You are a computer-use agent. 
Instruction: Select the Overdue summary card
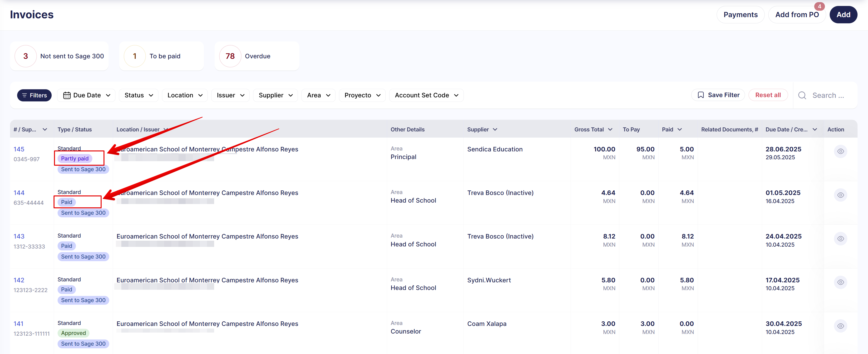(x=257, y=56)
